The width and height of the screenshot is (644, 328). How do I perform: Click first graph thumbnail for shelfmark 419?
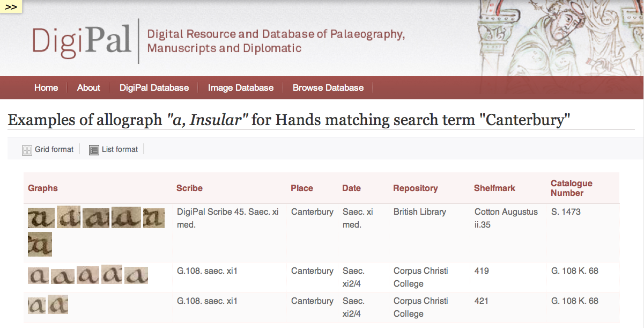(x=38, y=275)
